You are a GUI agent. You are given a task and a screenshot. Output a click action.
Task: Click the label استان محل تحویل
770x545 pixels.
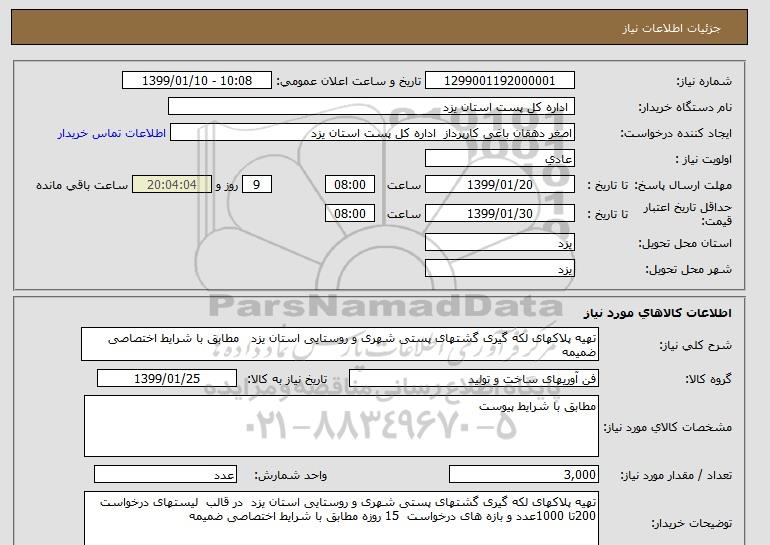tap(685, 244)
